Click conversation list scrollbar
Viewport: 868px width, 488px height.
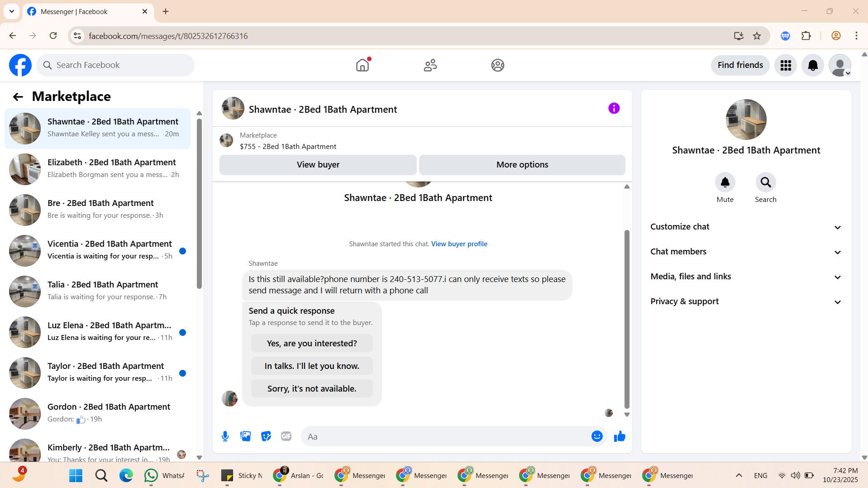click(x=199, y=204)
